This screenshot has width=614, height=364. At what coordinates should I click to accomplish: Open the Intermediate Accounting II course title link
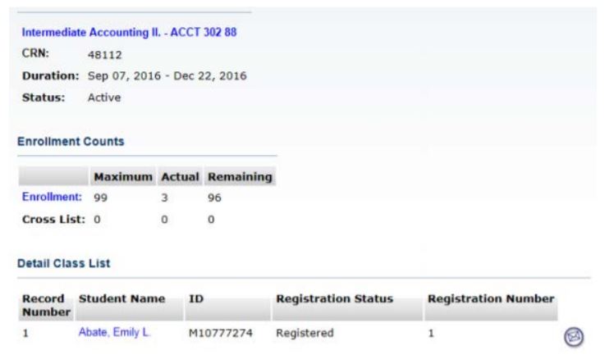[129, 34]
